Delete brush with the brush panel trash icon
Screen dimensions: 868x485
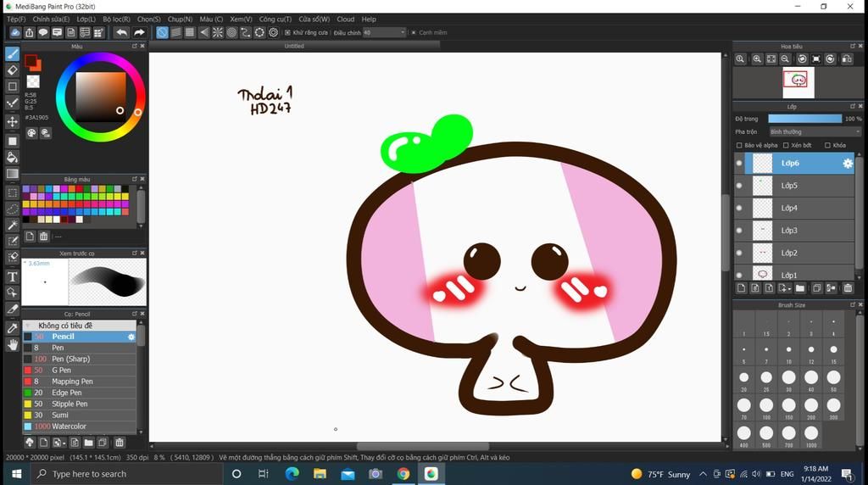(x=119, y=443)
